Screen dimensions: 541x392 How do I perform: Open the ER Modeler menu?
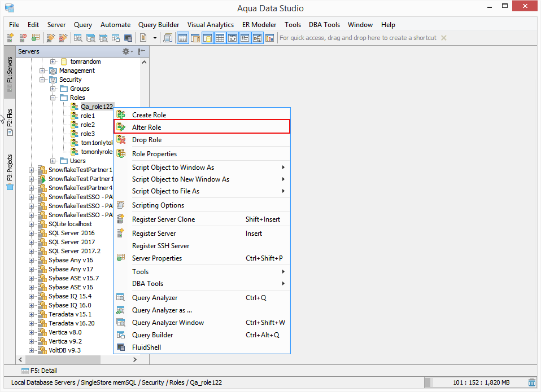(x=259, y=25)
